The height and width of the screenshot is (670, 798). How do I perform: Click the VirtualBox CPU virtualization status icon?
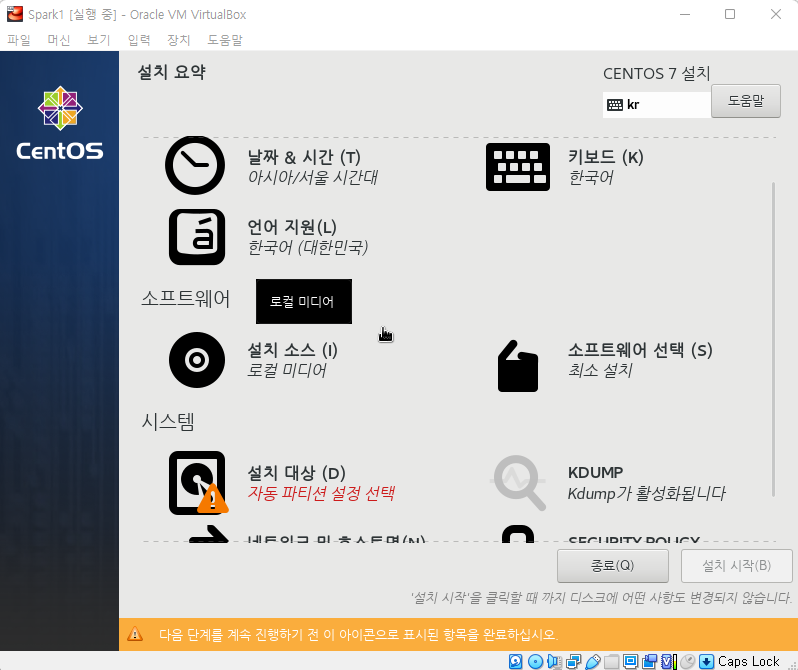coord(669,661)
